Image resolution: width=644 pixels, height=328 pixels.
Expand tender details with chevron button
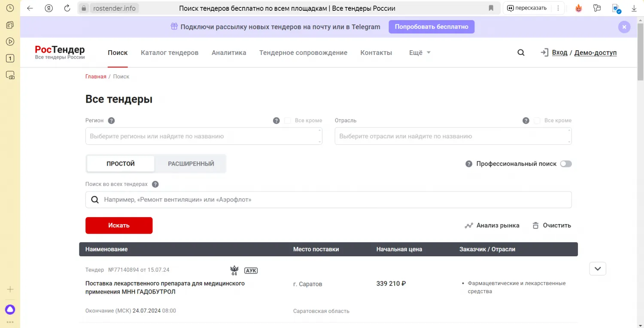598,269
